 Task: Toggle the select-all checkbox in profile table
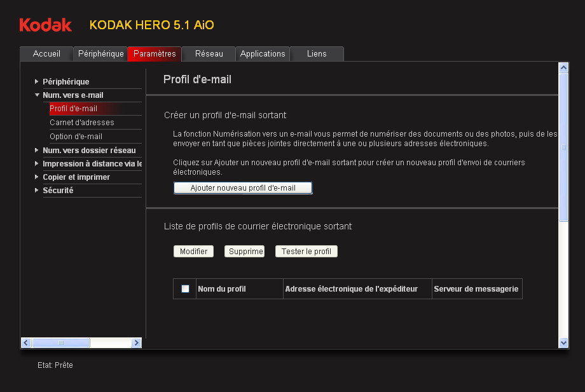[185, 289]
